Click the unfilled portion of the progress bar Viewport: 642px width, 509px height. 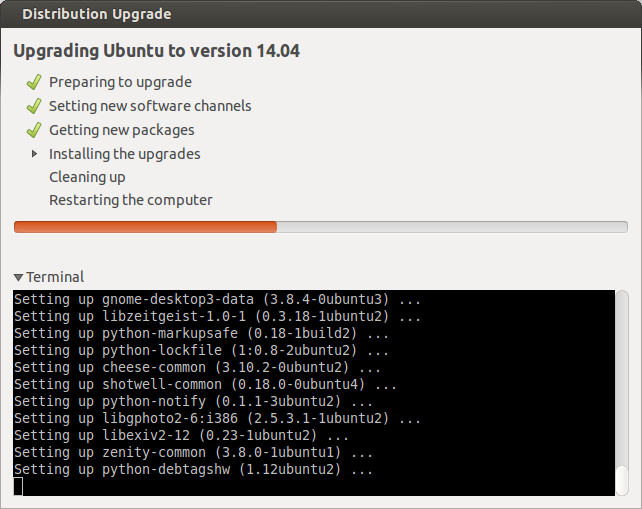pos(452,227)
